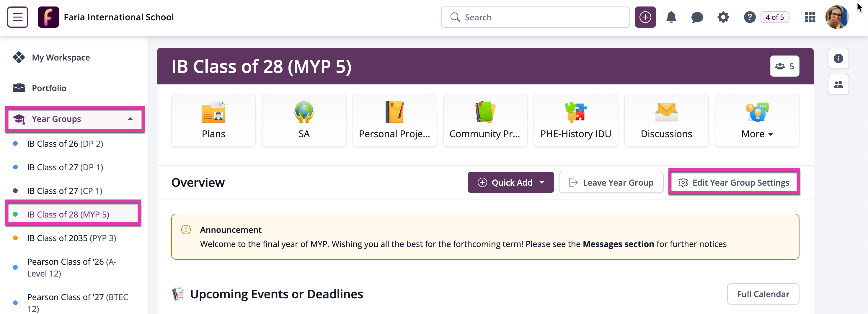This screenshot has height=314, width=868.
Task: Open the info panel icon
Action: pos(838,59)
